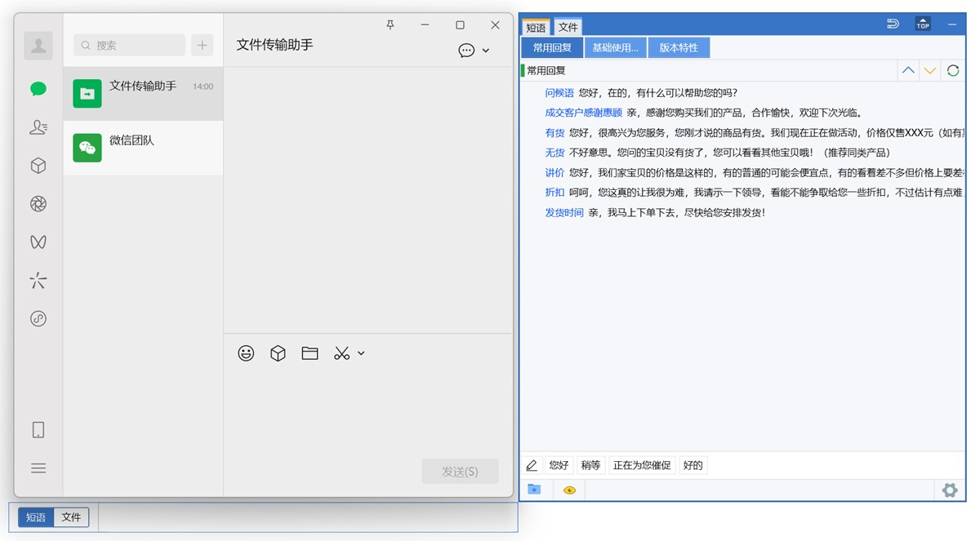Refresh the 常用回复 phrase list
Screen dimensions: 980x541
952,71
